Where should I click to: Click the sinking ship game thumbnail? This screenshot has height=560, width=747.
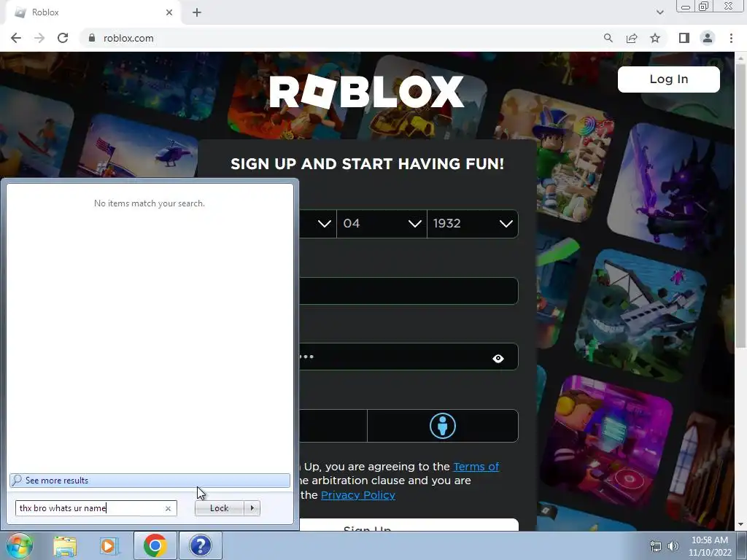640,314
